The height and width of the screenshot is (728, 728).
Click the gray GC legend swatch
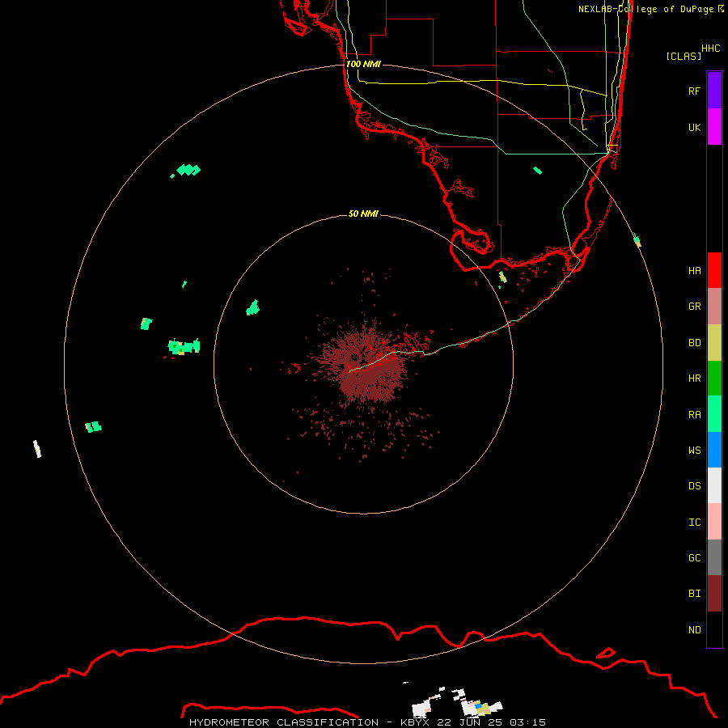tap(714, 557)
